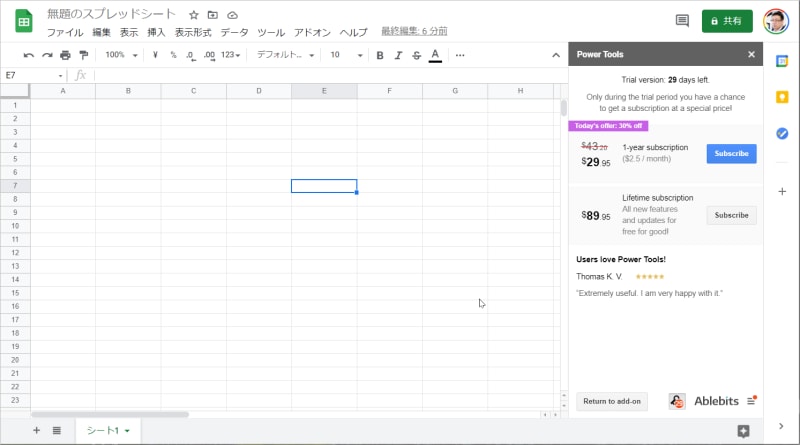The image size is (800, 445).
Task: Select column A header
Action: coord(63,91)
